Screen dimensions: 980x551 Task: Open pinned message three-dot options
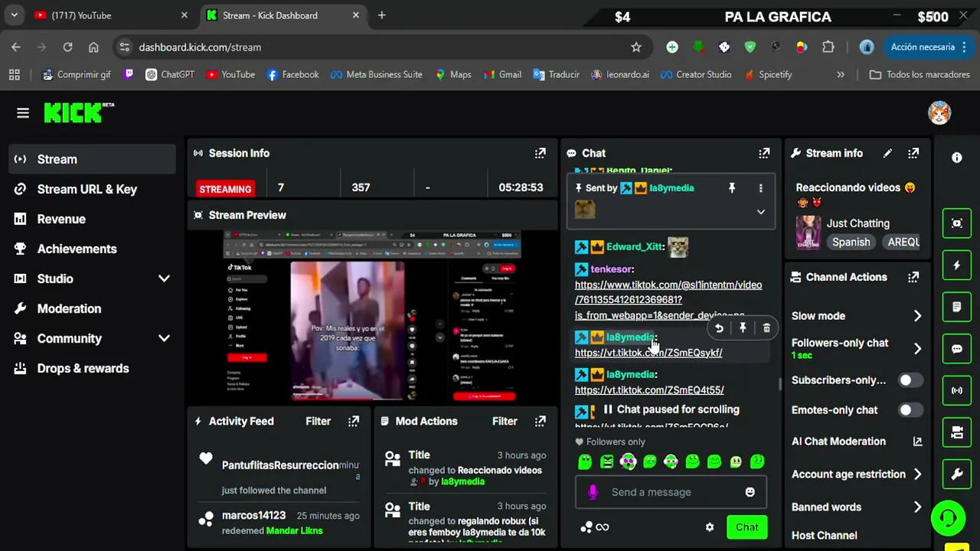pyautogui.click(x=760, y=187)
